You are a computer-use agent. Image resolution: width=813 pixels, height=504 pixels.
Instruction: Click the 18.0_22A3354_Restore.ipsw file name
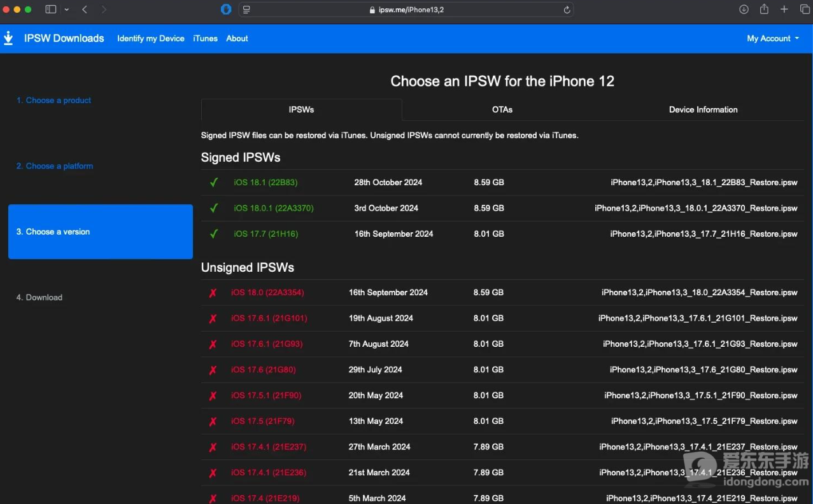(x=700, y=293)
